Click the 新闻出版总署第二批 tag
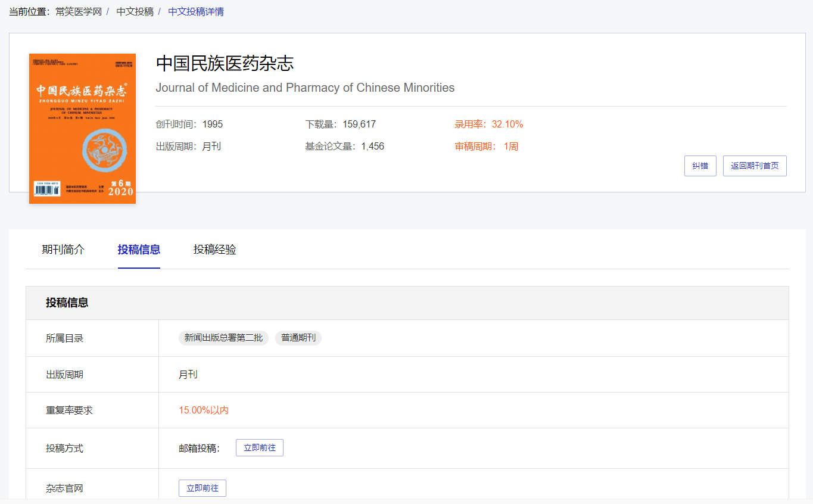This screenshot has height=504, width=813. [223, 338]
